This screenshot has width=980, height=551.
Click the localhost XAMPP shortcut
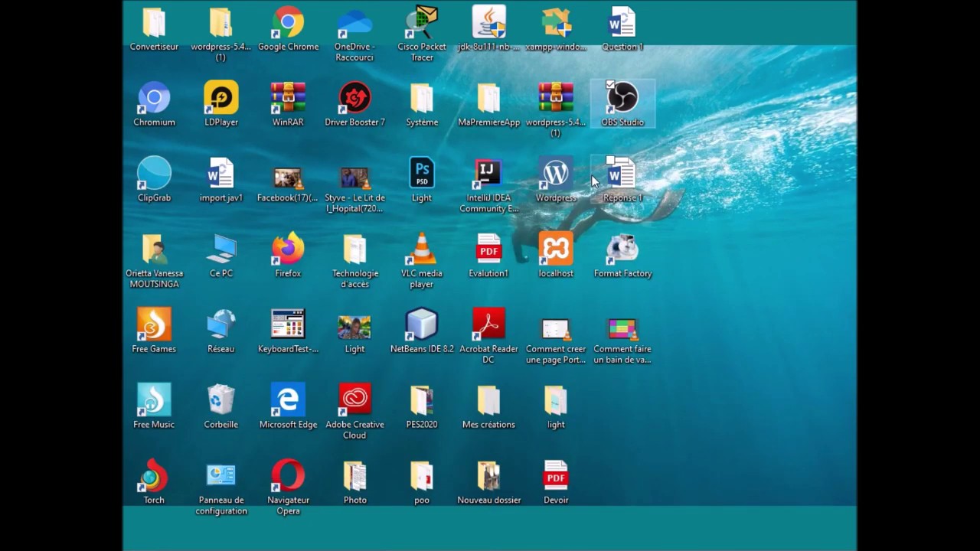(x=556, y=249)
